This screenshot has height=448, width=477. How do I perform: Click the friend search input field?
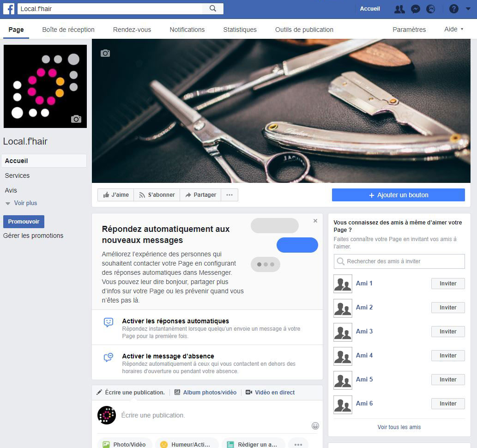[399, 261]
